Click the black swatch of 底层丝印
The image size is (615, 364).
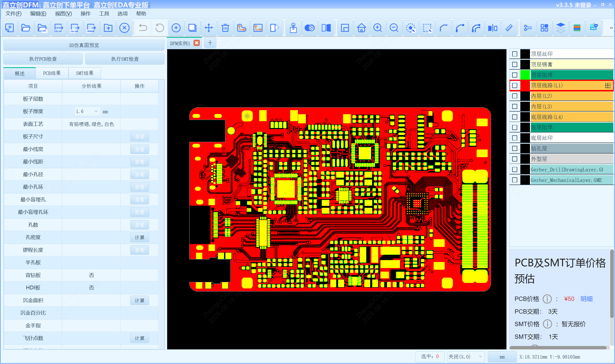click(525, 138)
